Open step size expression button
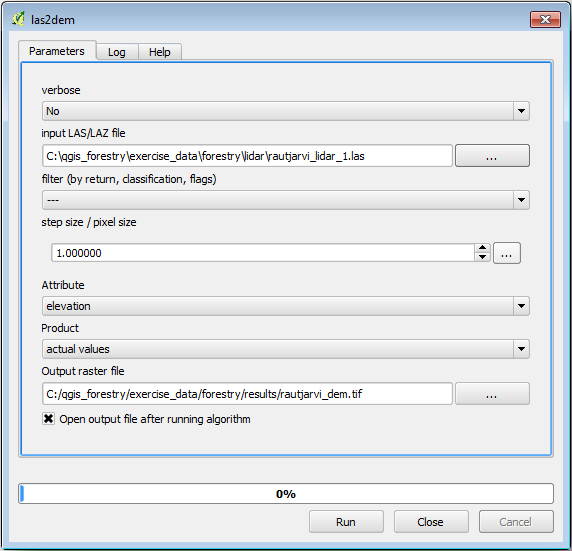This screenshot has height=551, width=572. 507,253
